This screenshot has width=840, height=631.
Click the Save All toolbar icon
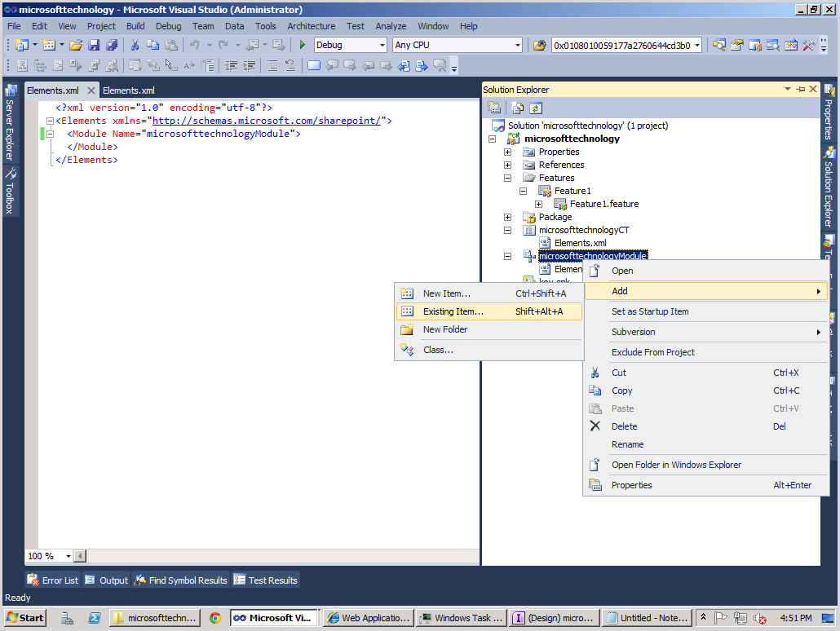coord(111,46)
